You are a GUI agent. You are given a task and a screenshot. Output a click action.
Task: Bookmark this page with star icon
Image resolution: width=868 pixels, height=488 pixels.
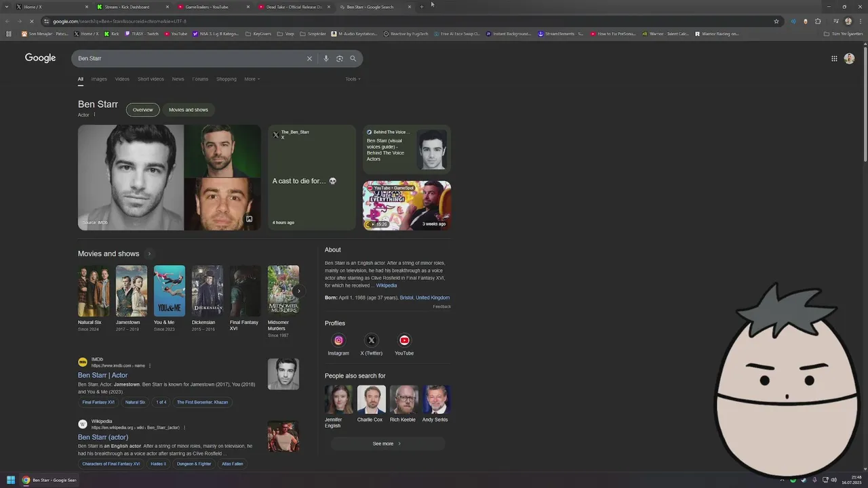coord(776,21)
